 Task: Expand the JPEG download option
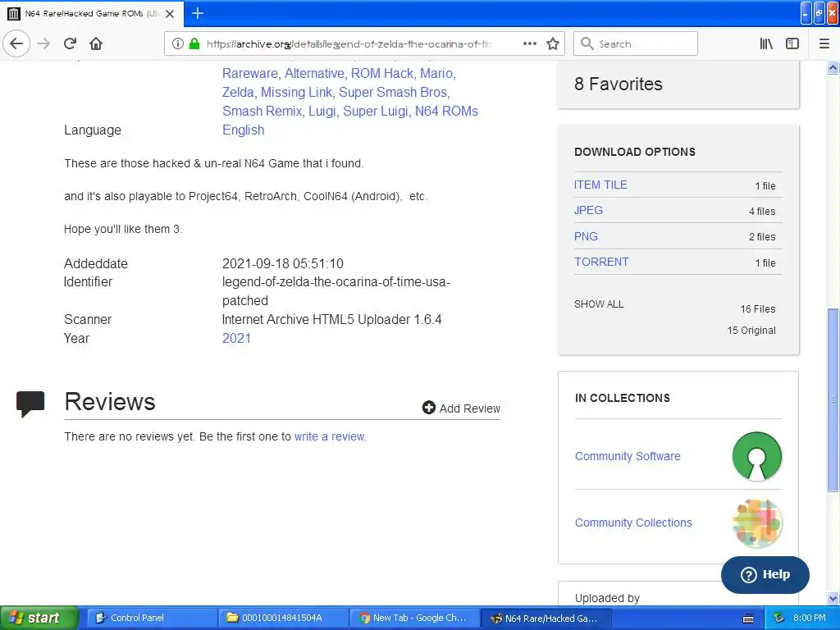point(588,210)
